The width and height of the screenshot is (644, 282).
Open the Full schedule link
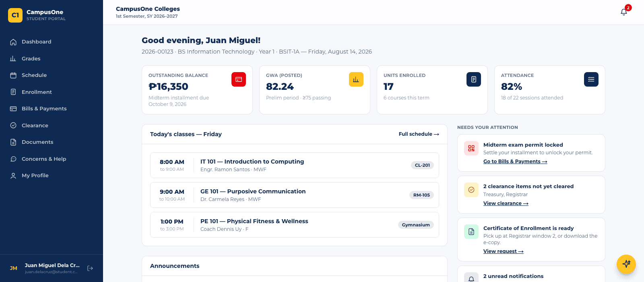coord(419,134)
